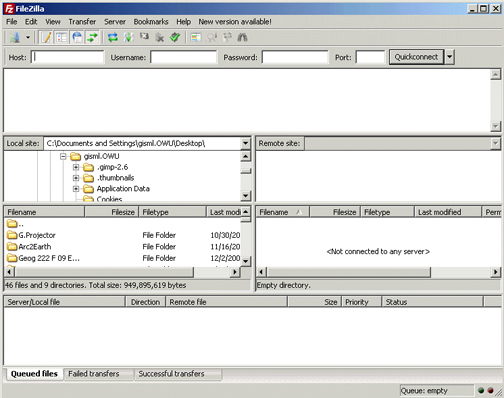Click the green checkmark reconnect icon
Viewport: 504px width, 398px height.
pos(175,37)
